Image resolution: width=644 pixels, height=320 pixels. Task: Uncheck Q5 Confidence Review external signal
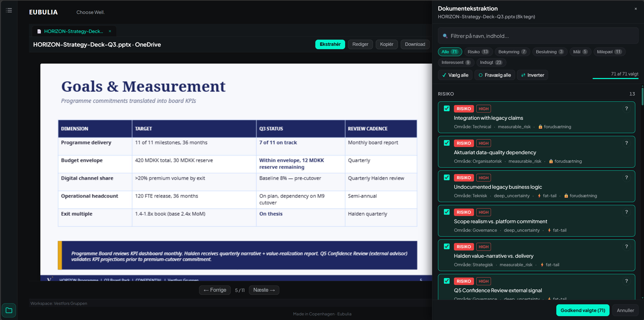pos(447,281)
